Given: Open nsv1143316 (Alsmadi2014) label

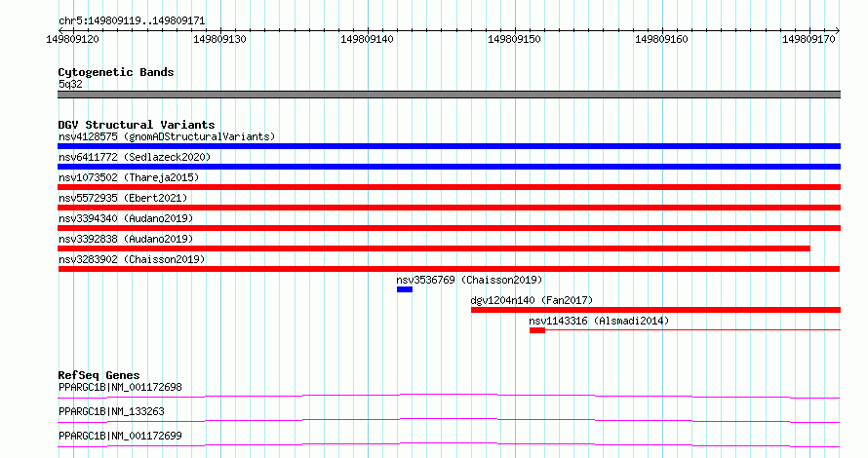Looking at the screenshot, I should point(599,321).
